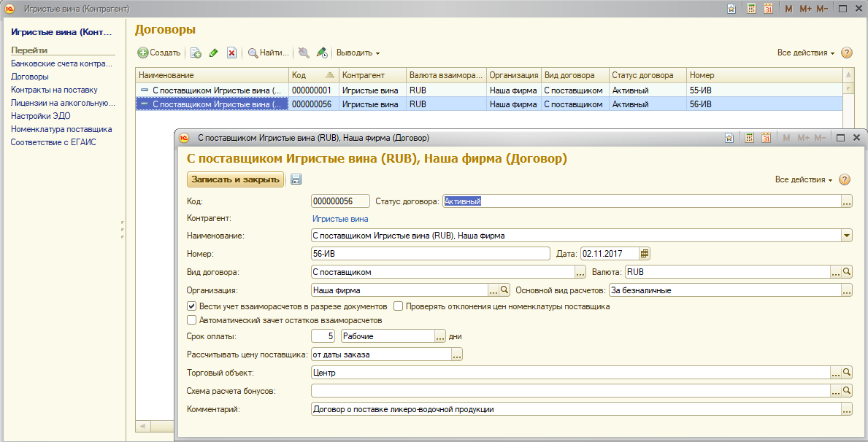Viewport: 868px width, 442px height.
Task: Open Найти search in Договоры toolbar
Action: pyautogui.click(x=269, y=53)
